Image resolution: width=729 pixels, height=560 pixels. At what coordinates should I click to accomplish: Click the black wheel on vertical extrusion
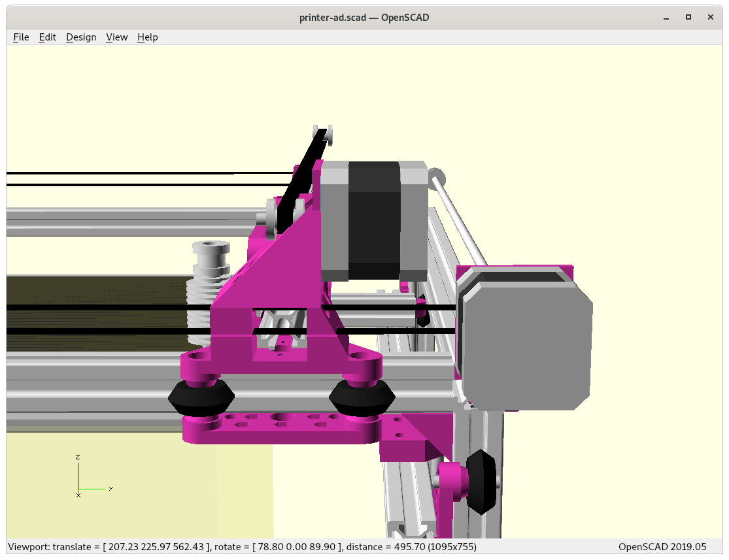(481, 482)
